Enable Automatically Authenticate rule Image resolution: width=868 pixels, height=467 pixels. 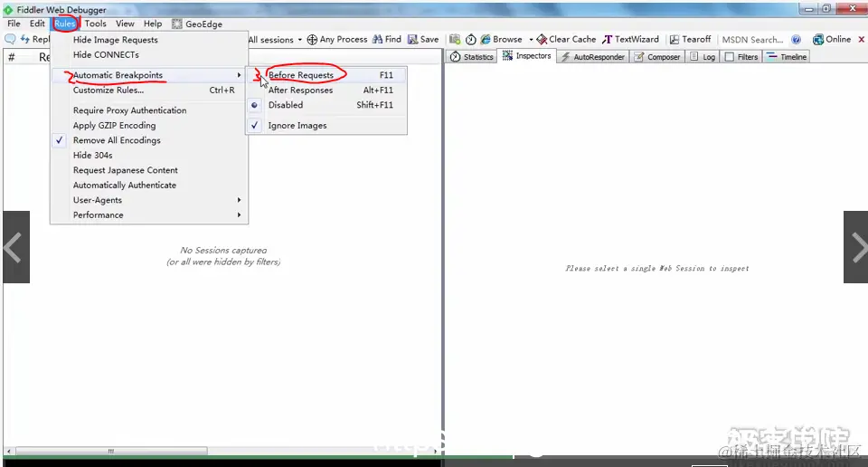click(149, 185)
